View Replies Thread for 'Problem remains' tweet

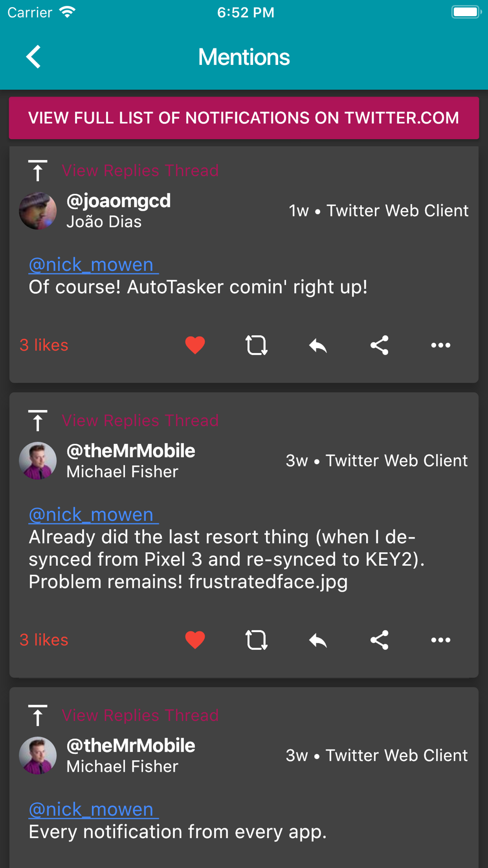[x=140, y=421]
